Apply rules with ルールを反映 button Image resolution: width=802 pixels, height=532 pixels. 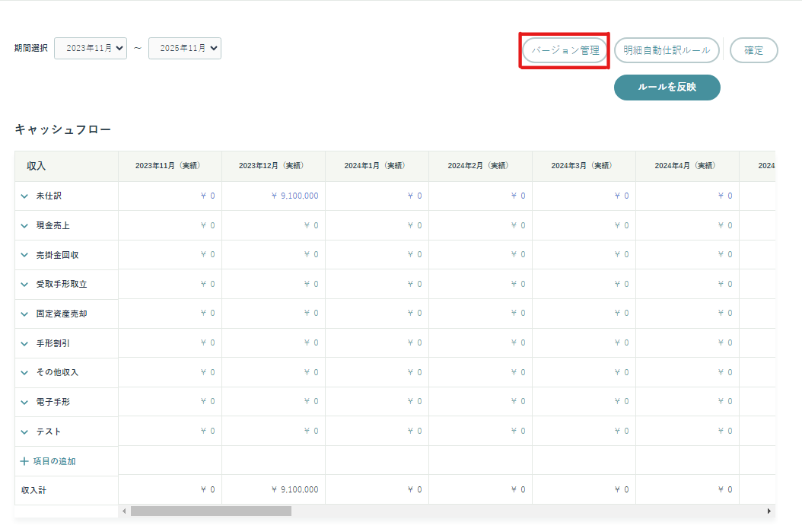(x=667, y=88)
